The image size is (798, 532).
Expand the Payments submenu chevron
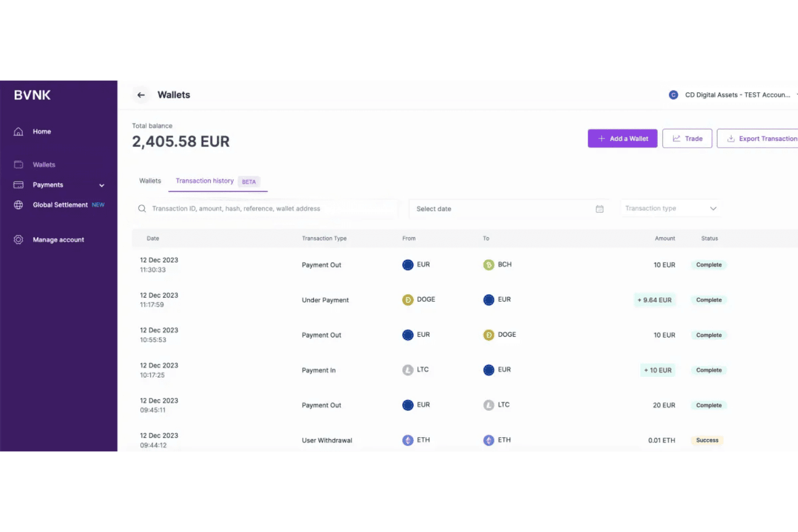pos(101,185)
